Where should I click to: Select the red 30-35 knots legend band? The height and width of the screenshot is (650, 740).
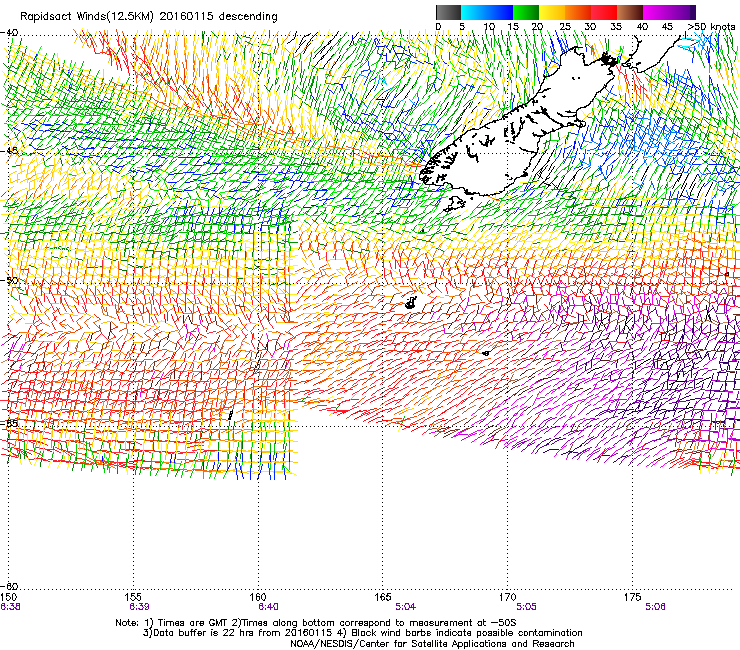click(x=604, y=12)
